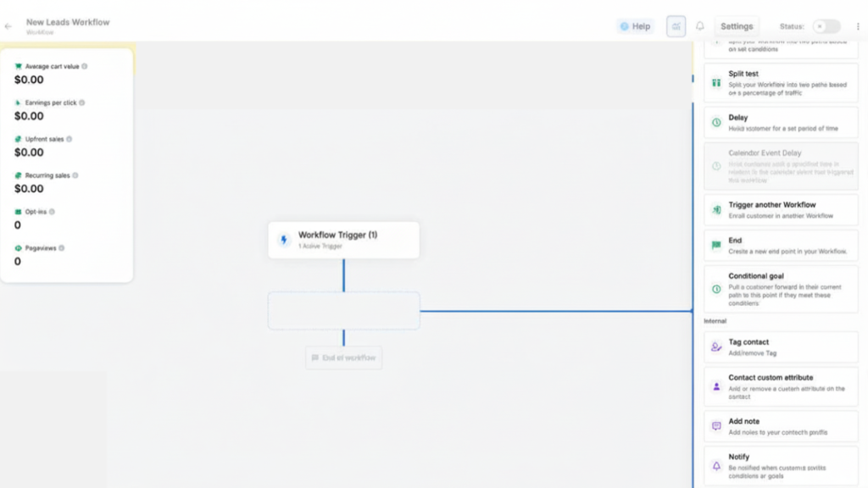Click info icon next to Average cart value
This screenshot has height=488, width=868.
84,66
